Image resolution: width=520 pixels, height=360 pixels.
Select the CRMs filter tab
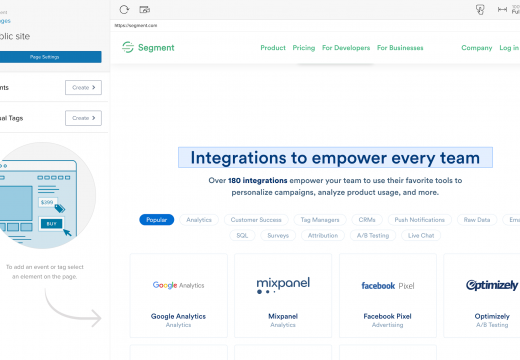pos(367,220)
